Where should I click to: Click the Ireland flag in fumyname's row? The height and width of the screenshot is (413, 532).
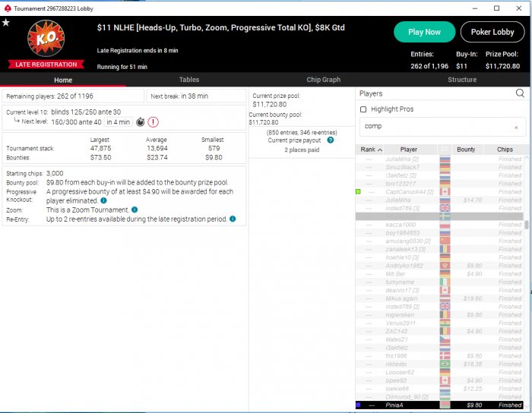pos(445,282)
